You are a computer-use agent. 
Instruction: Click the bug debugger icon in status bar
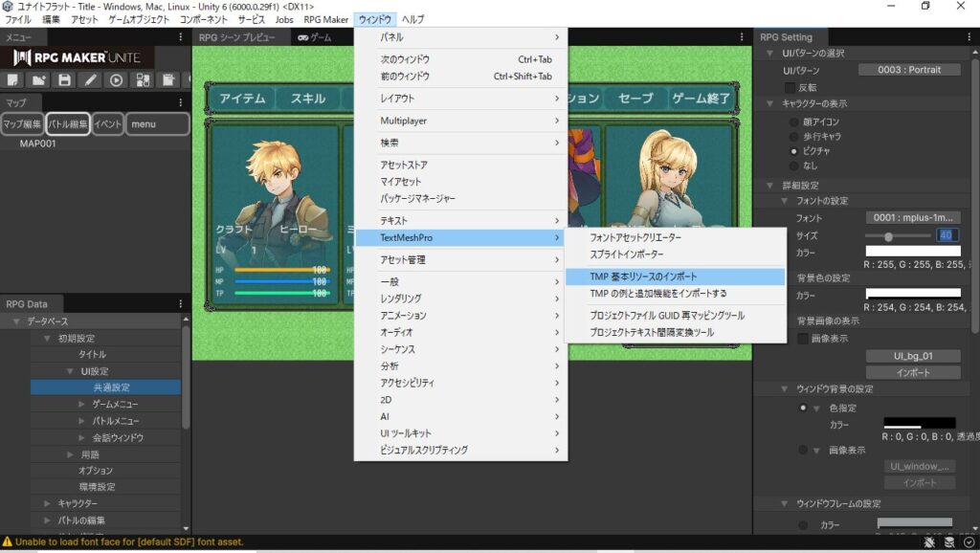[x=929, y=542]
